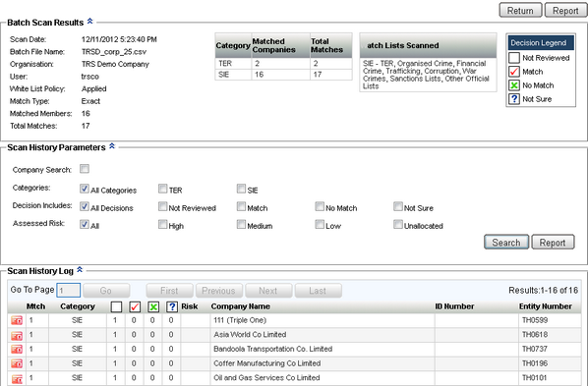The width and height of the screenshot is (588, 386).
Task: Click the Return button
Action: click(520, 10)
